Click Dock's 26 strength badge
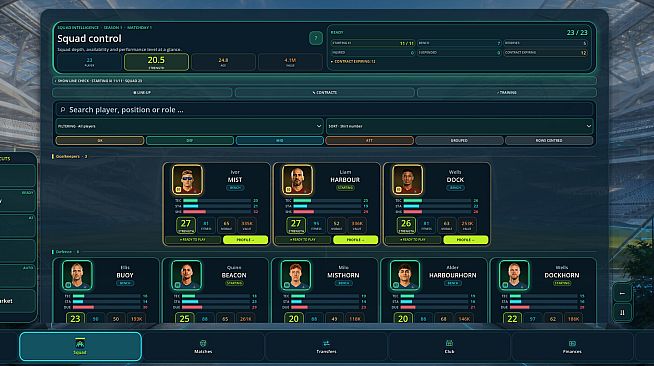Image resolution: width=654 pixels, height=366 pixels. [x=406, y=225]
